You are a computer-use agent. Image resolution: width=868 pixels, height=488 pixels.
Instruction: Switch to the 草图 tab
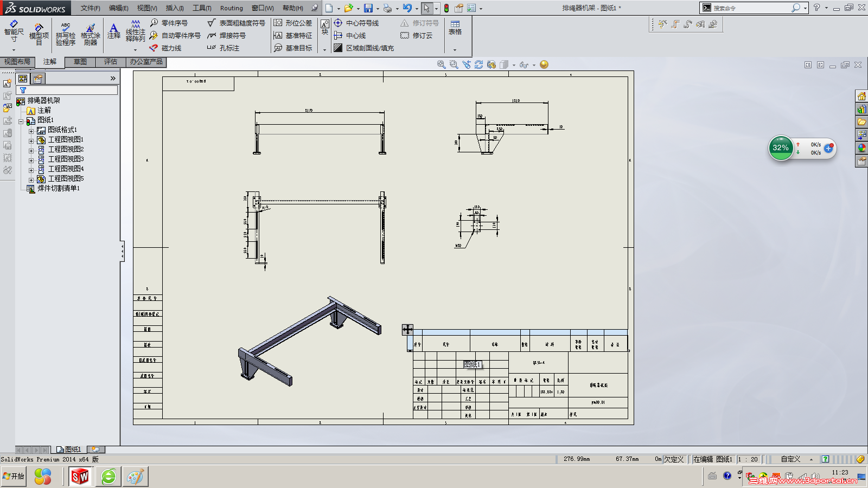(80, 62)
